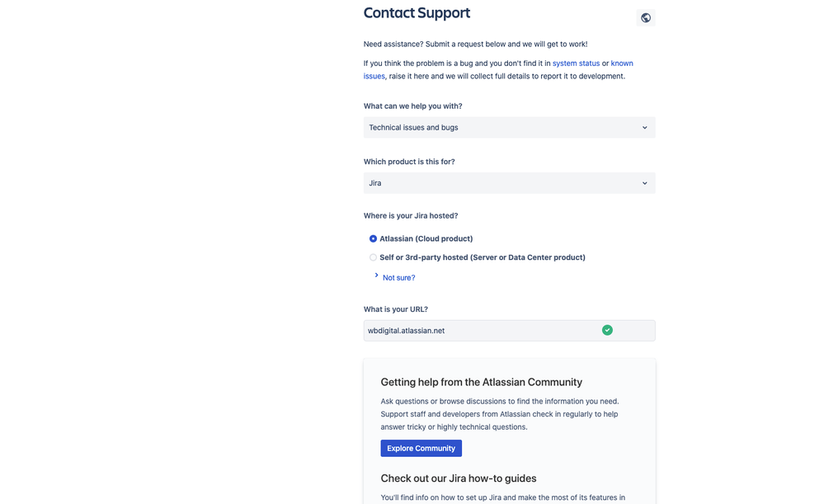824x504 pixels.
Task: Click the Explore Community button
Action: pyautogui.click(x=421, y=448)
